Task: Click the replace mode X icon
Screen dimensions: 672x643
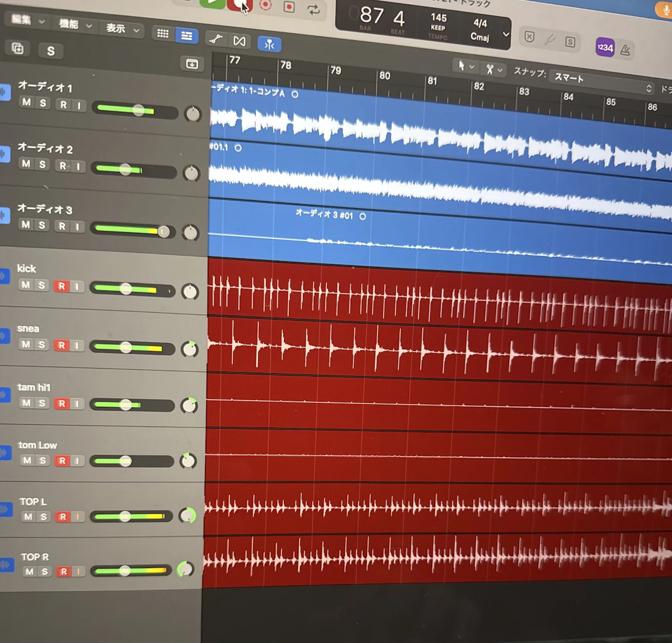Action: point(529,37)
